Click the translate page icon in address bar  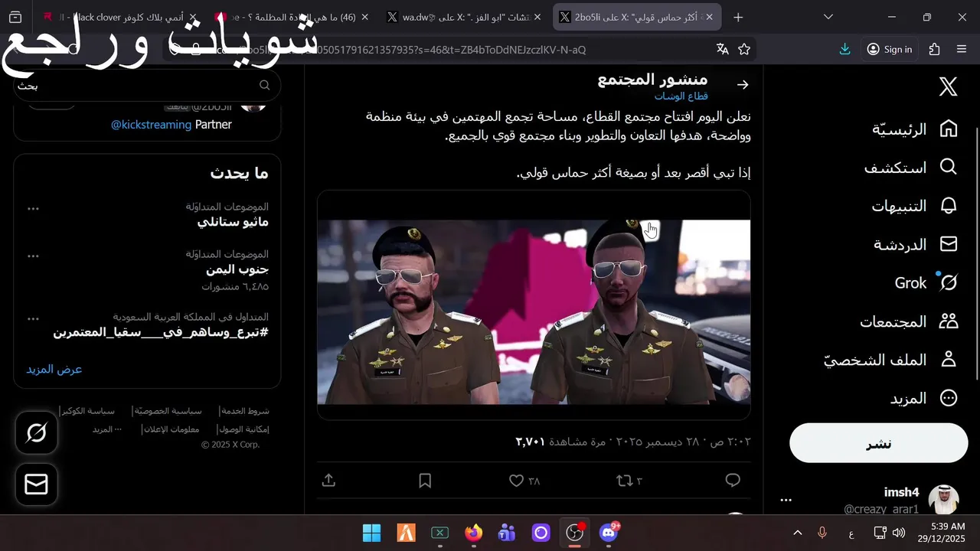tap(722, 49)
